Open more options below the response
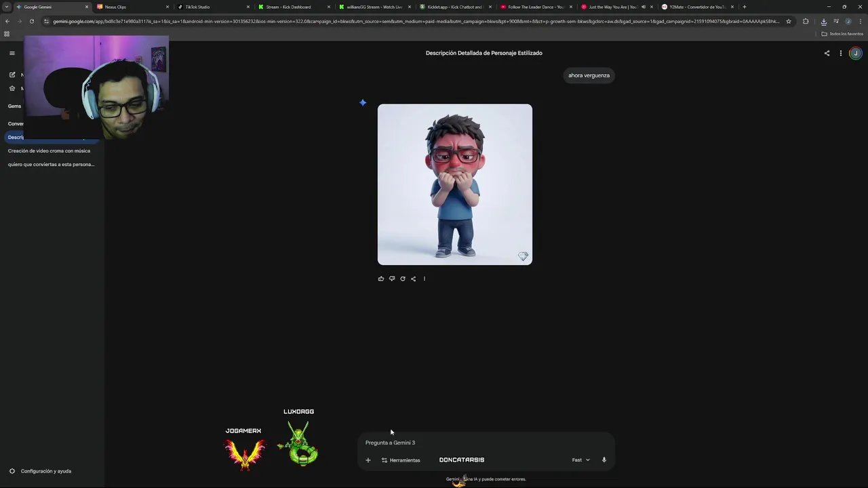 click(x=425, y=279)
